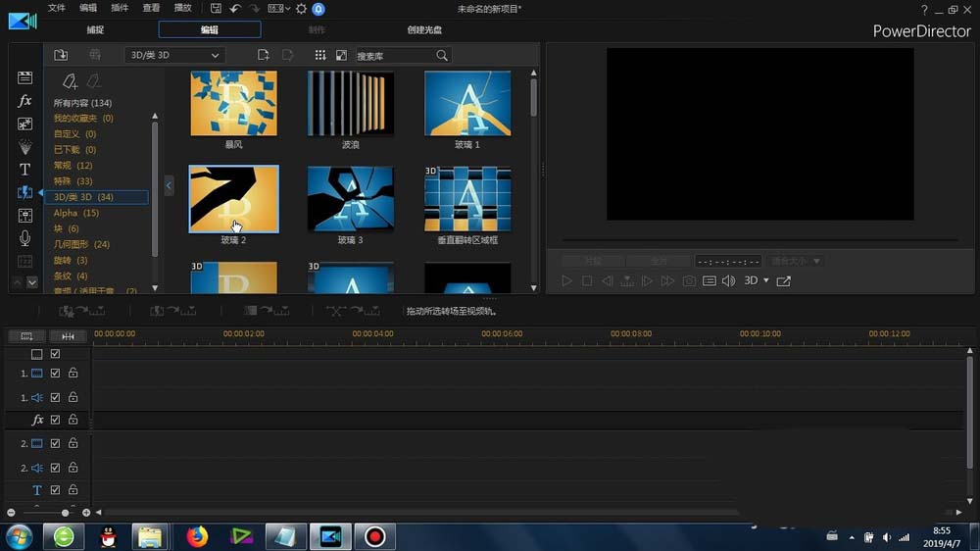The image size is (980, 551).
Task: Select the 常规 (12) tag
Action: (73, 165)
